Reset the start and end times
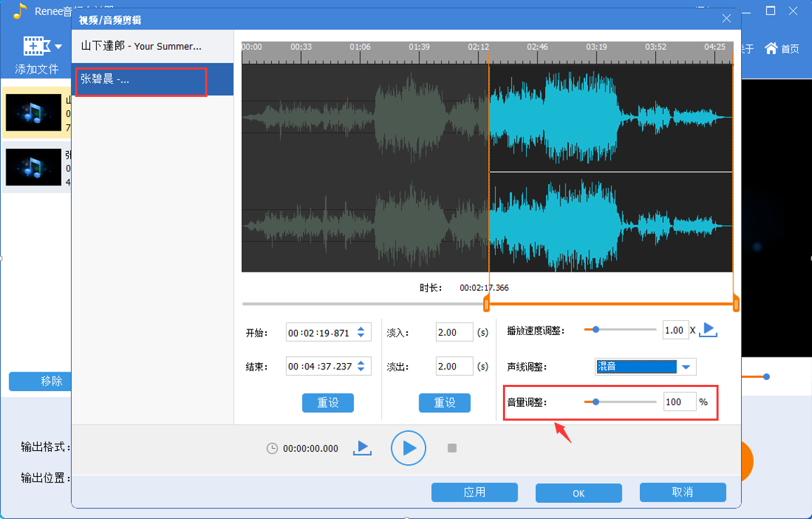The width and height of the screenshot is (812, 519). point(328,402)
